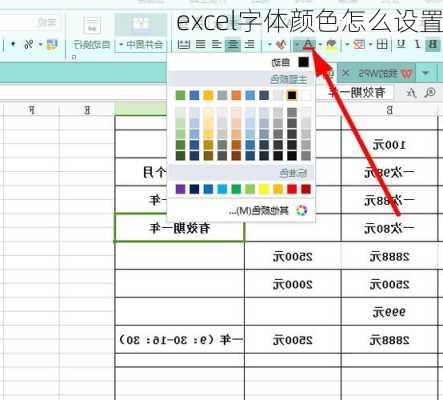Click the borders grid icon
The height and width of the screenshot is (400, 443).
pos(382,44)
